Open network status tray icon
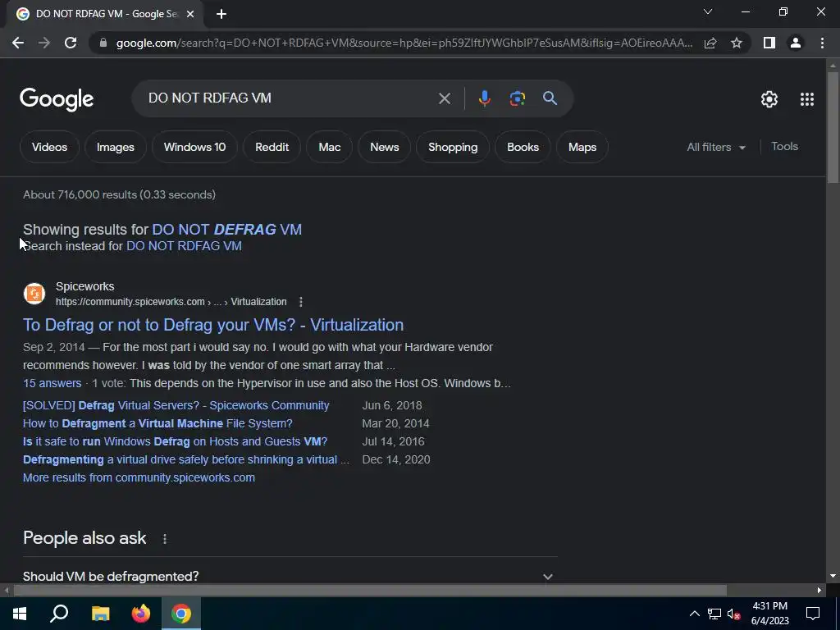The image size is (840, 630). click(x=714, y=614)
